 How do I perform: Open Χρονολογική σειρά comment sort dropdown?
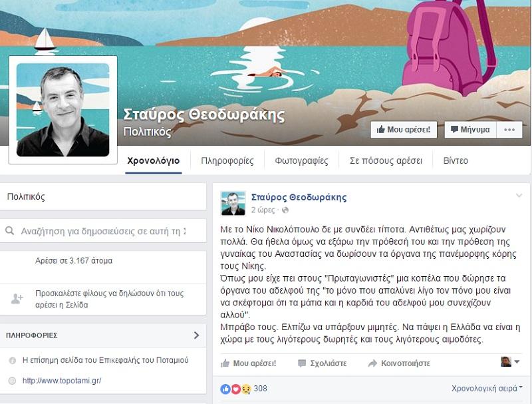[x=487, y=388]
